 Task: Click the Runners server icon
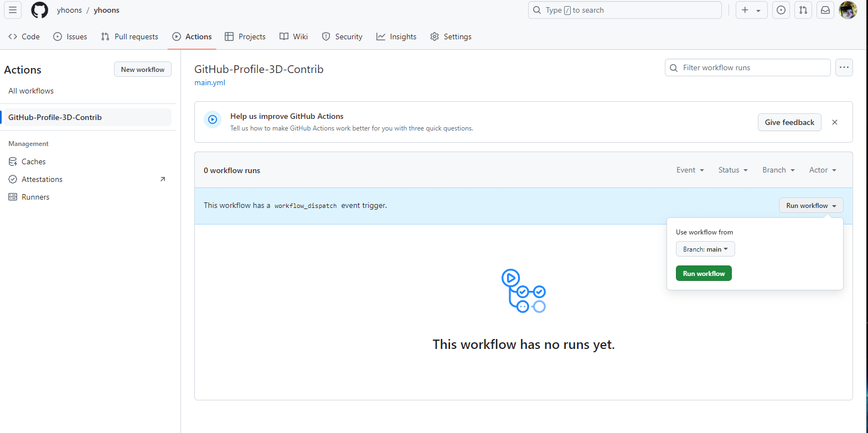[13, 197]
